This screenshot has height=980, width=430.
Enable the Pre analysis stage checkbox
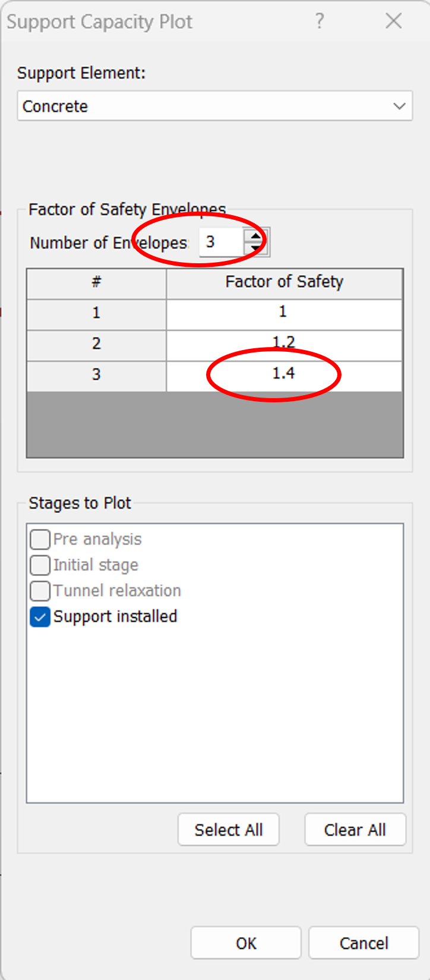point(40,540)
